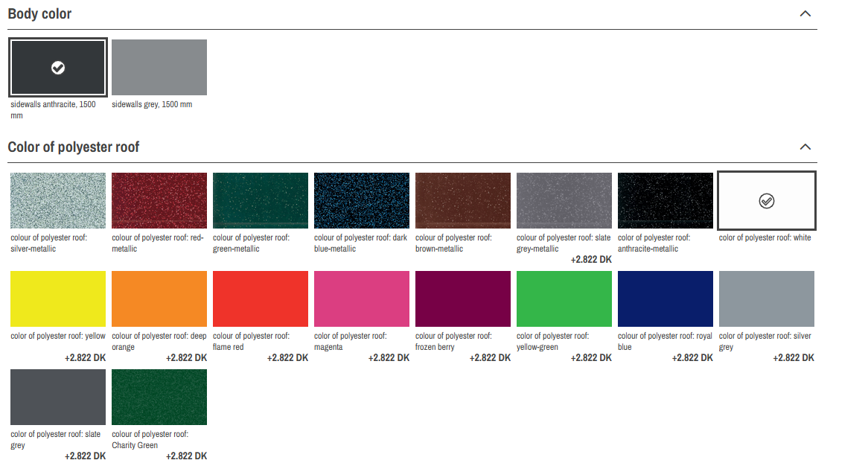Image resolution: width=868 pixels, height=466 pixels.
Task: Select slate grey-metallic roof swatch
Action: [x=564, y=201]
